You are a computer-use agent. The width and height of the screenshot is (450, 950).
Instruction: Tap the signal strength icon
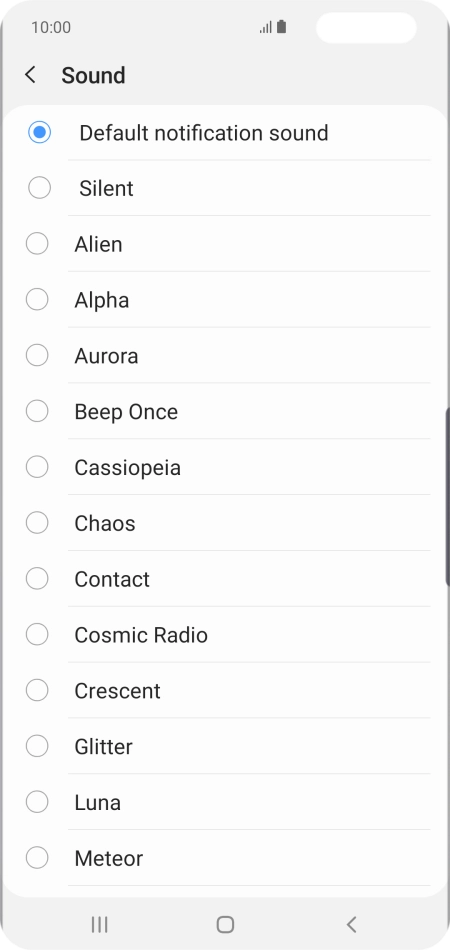click(266, 27)
